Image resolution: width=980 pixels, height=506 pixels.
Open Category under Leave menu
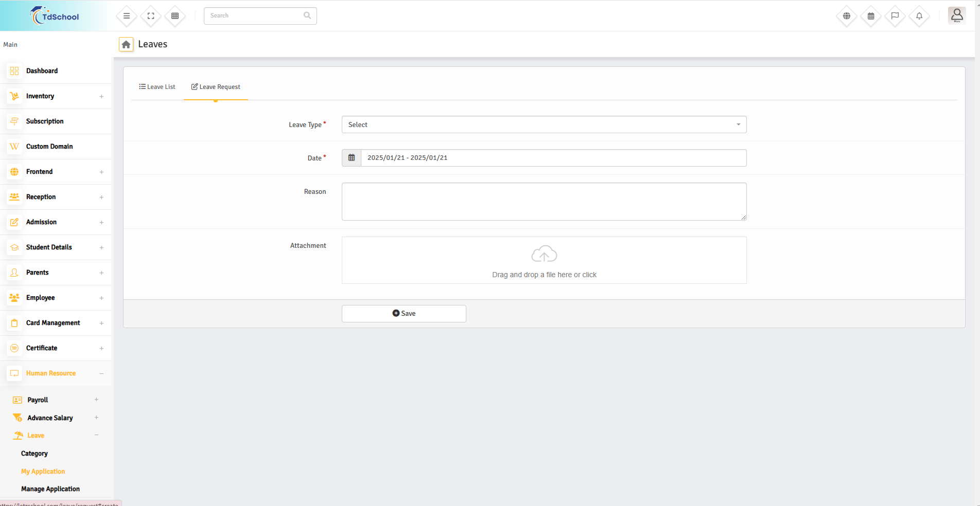tap(34, 454)
